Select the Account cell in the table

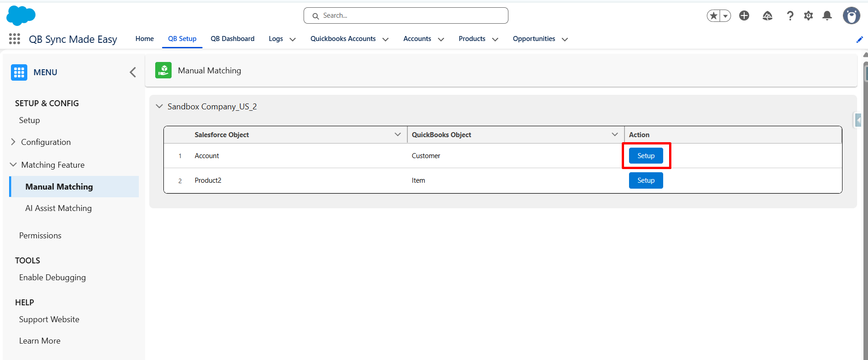click(207, 156)
